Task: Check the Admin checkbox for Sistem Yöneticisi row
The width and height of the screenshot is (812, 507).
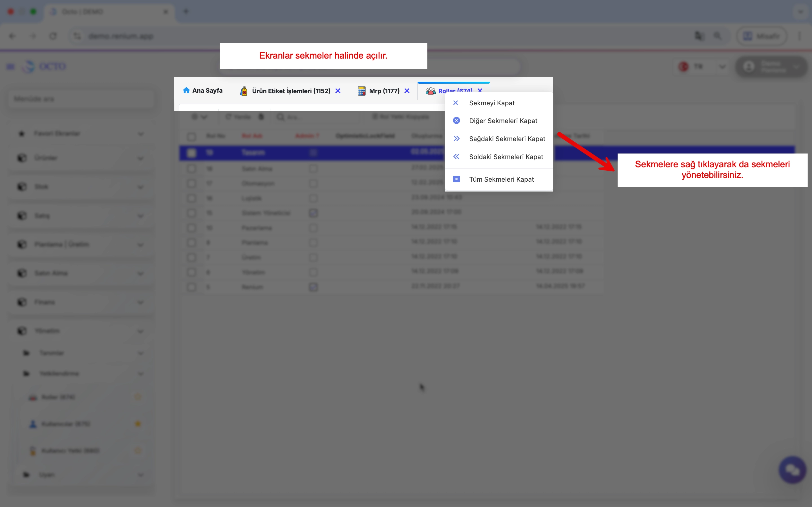Action: [313, 213]
